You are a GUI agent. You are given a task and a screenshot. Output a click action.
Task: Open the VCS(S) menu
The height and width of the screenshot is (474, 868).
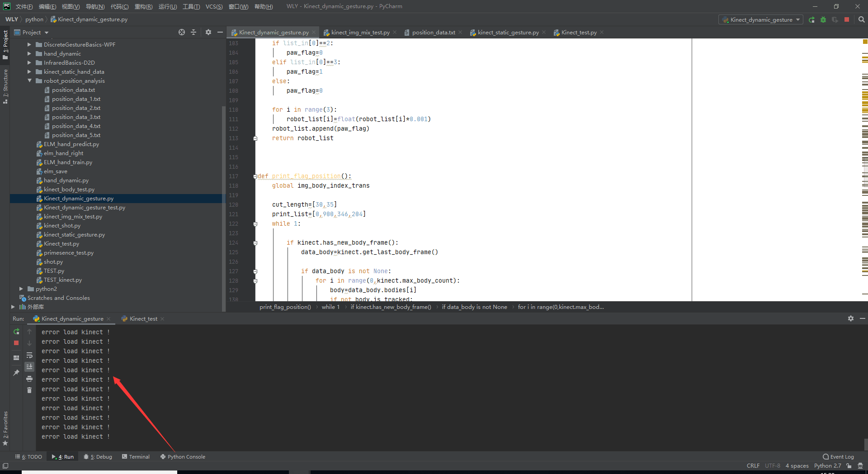[x=214, y=6]
